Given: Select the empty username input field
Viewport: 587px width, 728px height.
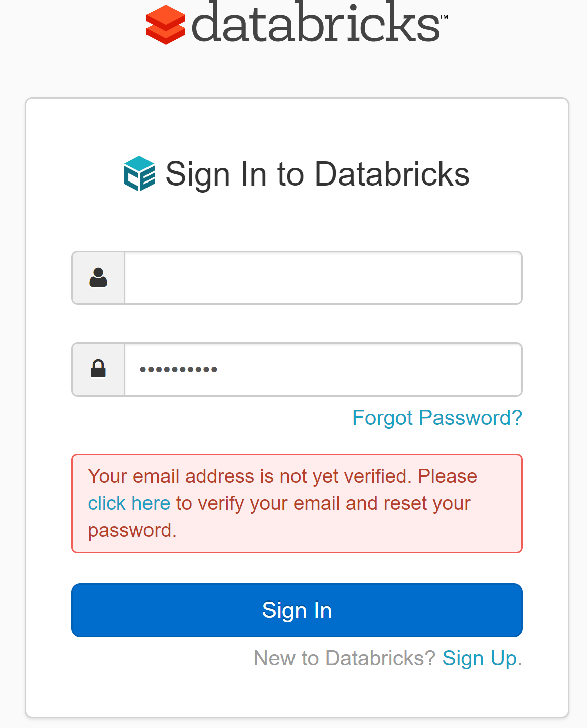Looking at the screenshot, I should (324, 278).
